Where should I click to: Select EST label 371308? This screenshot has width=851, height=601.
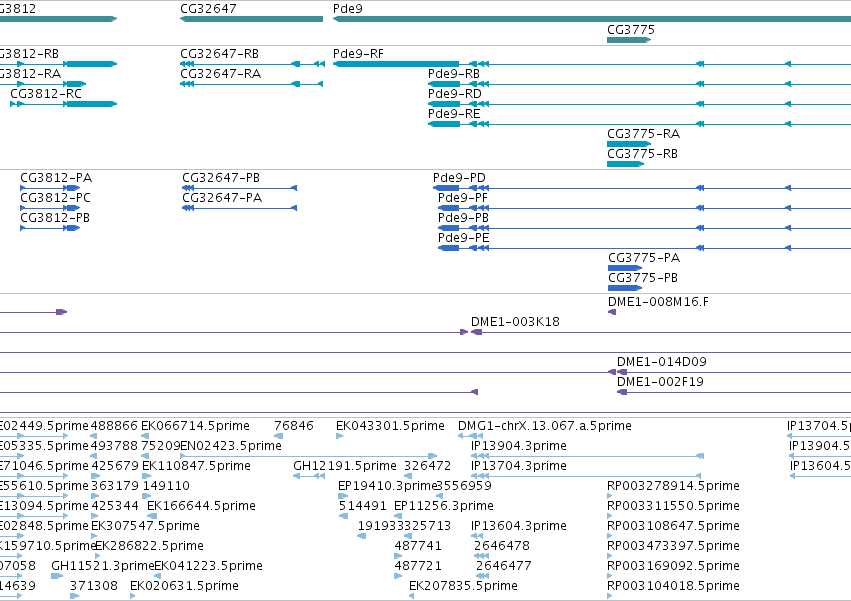click(x=93, y=586)
